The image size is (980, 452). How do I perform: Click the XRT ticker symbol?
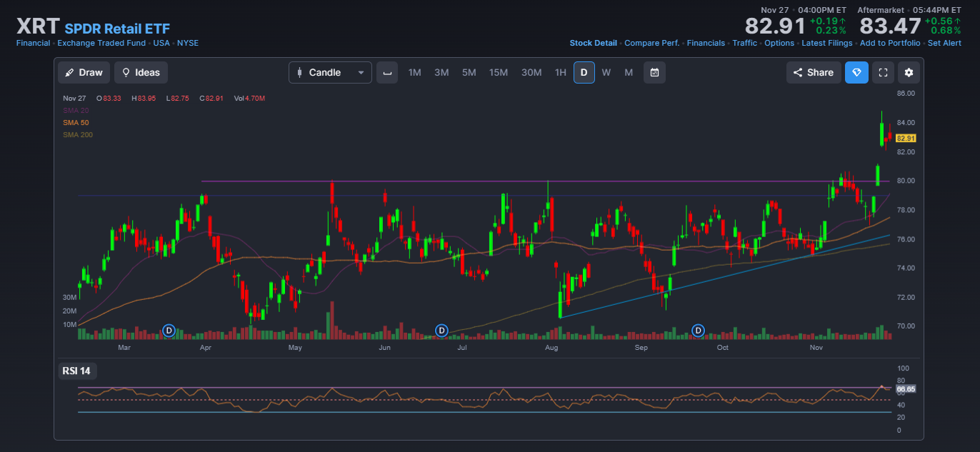39,27
